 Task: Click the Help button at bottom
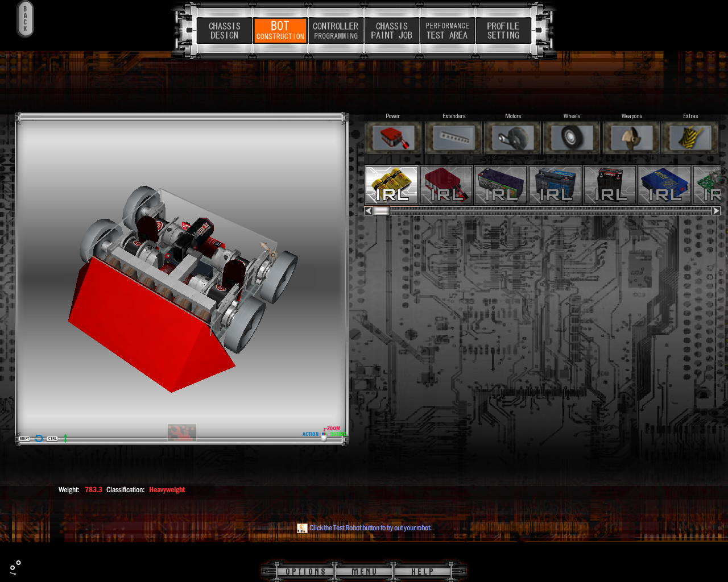tap(422, 572)
